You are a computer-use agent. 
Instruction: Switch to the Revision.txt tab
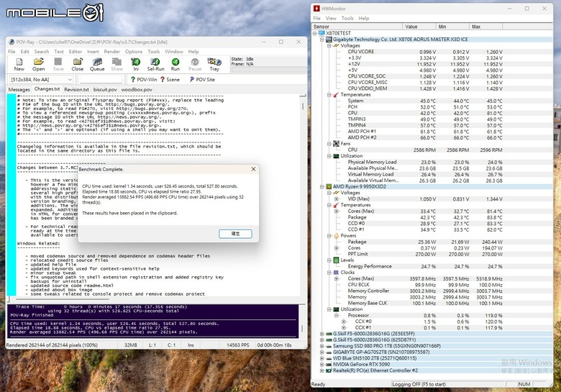pos(76,89)
